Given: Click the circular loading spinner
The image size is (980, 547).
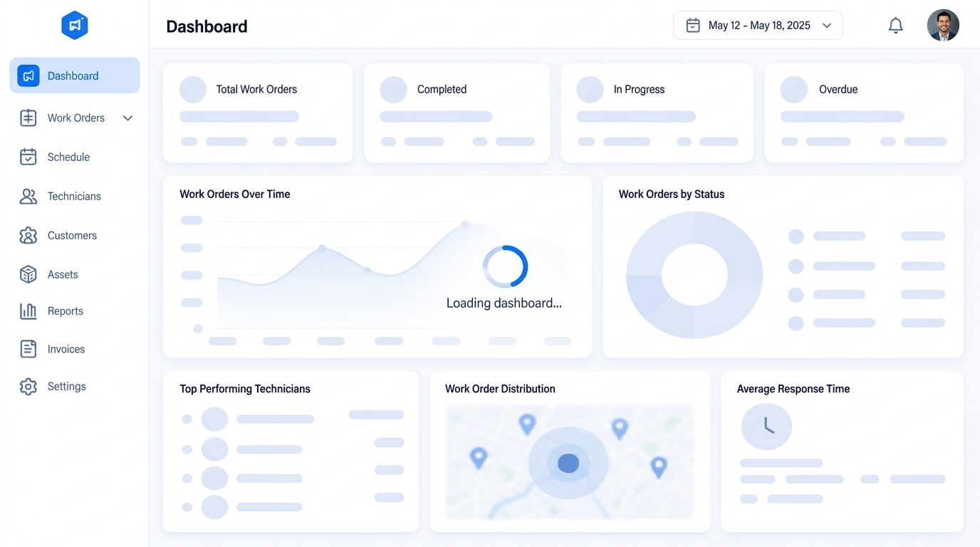Looking at the screenshot, I should pos(505,267).
